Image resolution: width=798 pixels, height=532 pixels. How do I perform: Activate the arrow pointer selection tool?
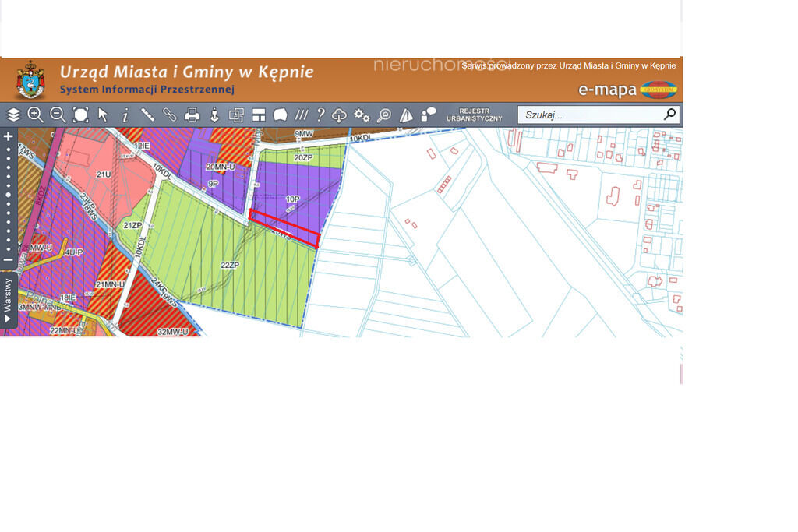point(103,115)
